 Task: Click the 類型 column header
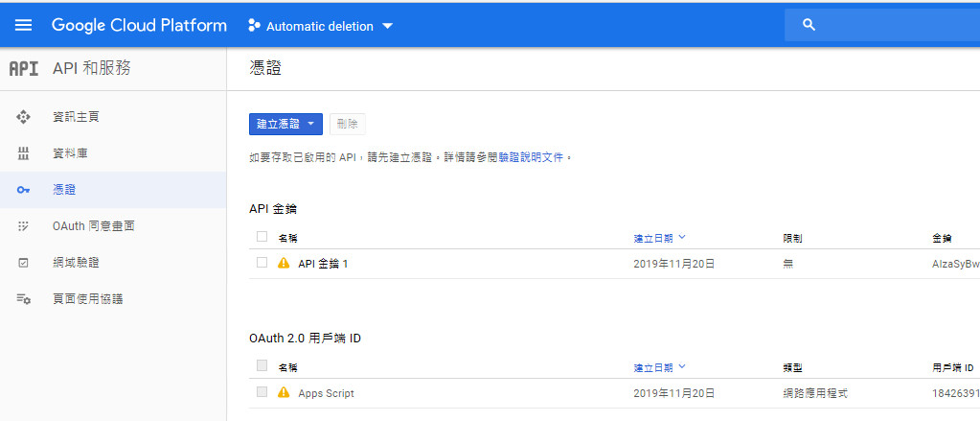point(792,368)
